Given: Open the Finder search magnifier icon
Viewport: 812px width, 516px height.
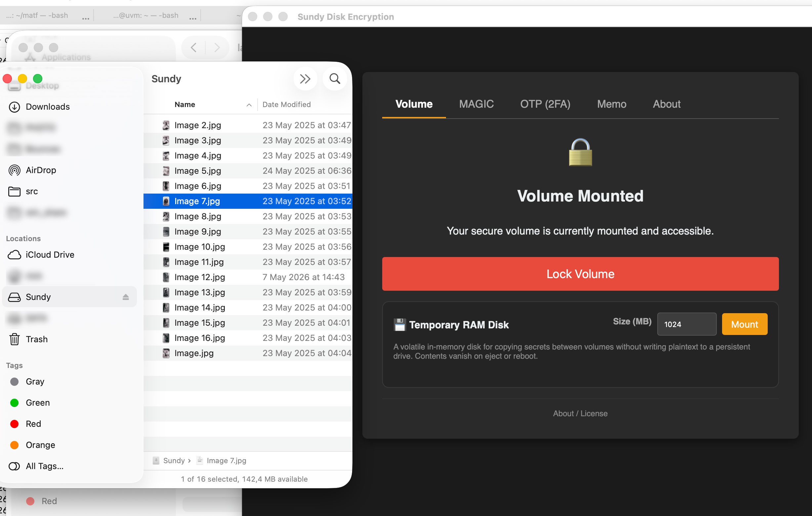Looking at the screenshot, I should (x=335, y=79).
